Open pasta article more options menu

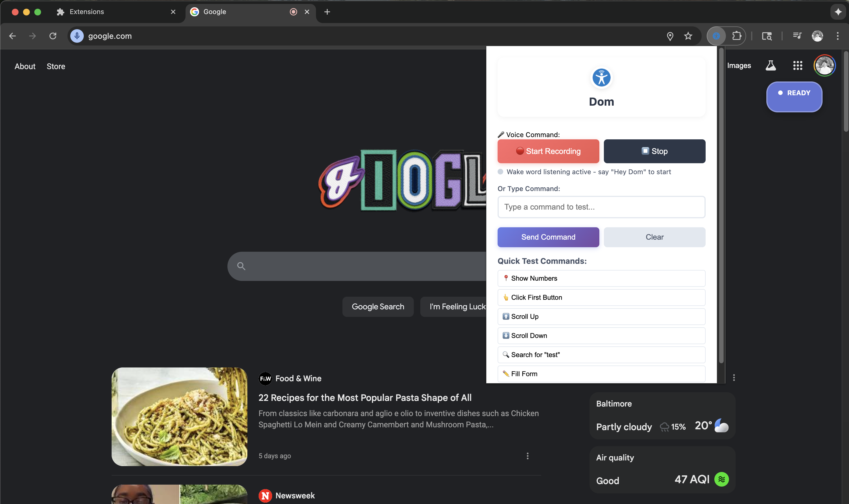527,456
